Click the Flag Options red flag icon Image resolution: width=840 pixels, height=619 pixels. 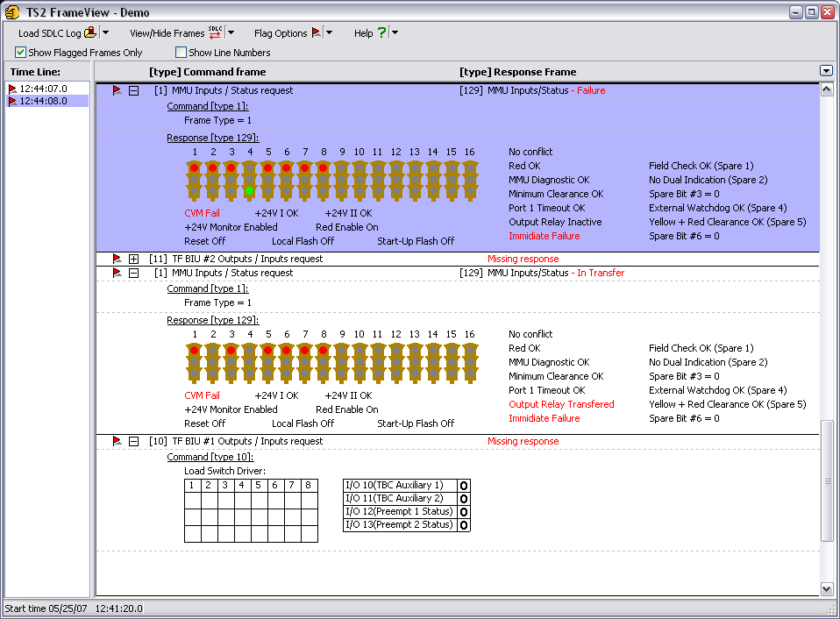pos(316,33)
